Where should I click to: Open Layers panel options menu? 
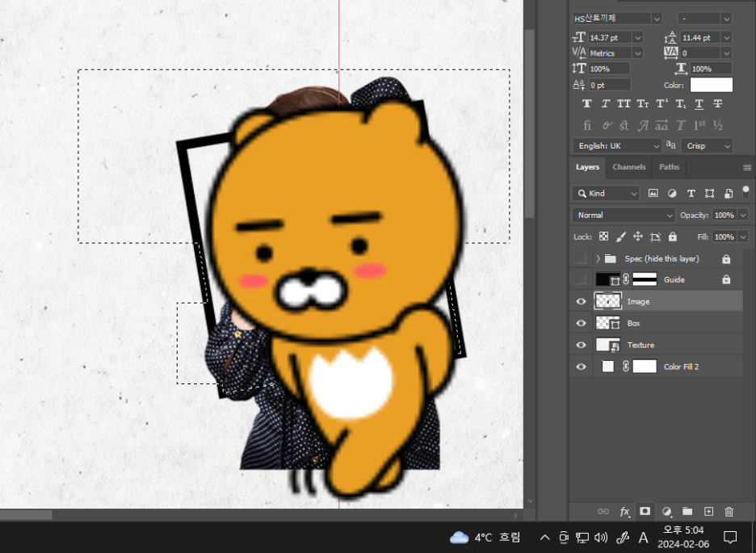point(747,167)
